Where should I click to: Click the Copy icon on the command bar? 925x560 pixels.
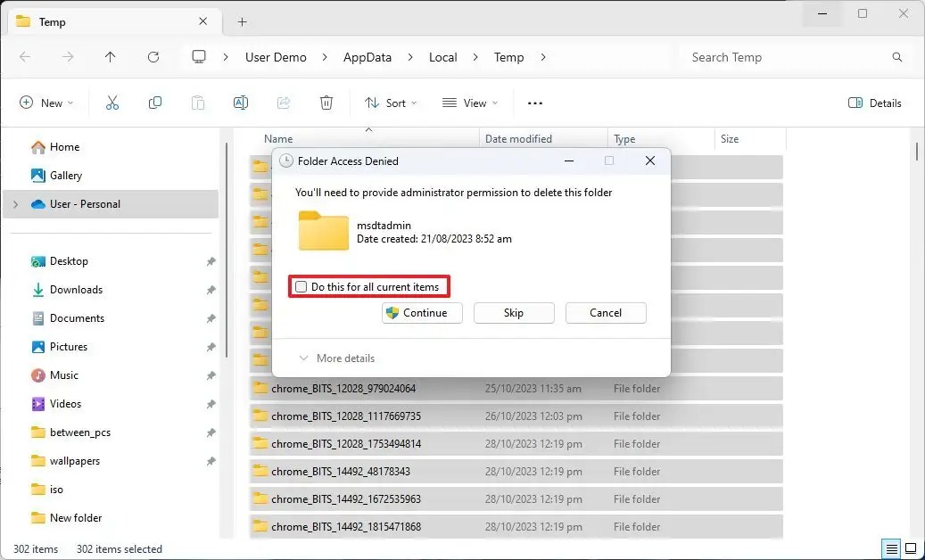click(x=154, y=103)
